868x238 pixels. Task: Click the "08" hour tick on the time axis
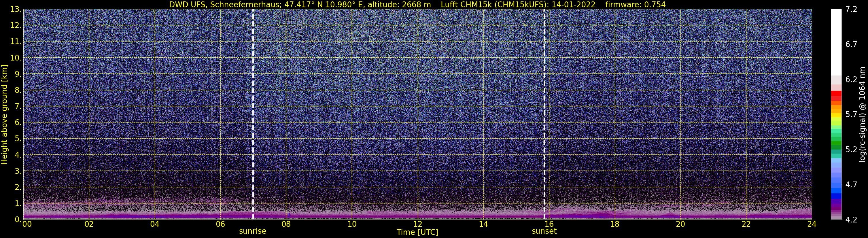tap(286, 224)
